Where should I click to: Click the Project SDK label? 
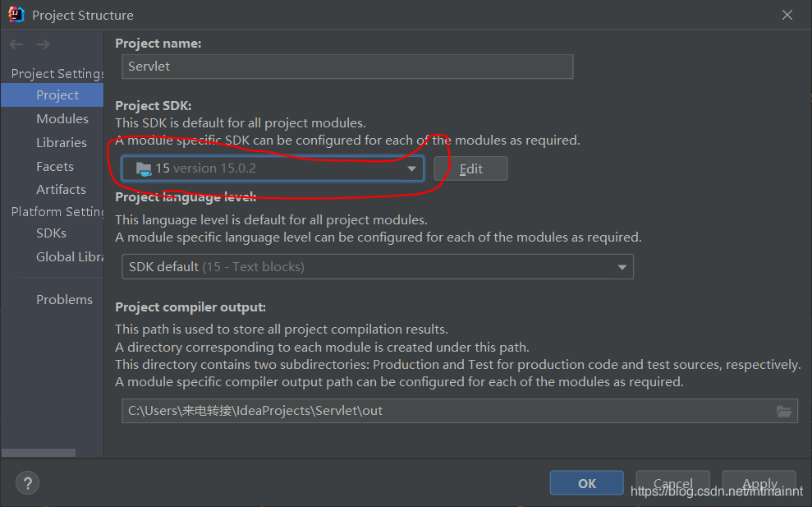click(154, 106)
